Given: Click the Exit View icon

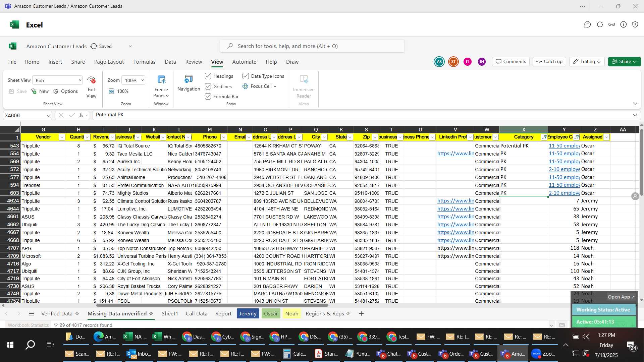Looking at the screenshot, I should [91, 80].
